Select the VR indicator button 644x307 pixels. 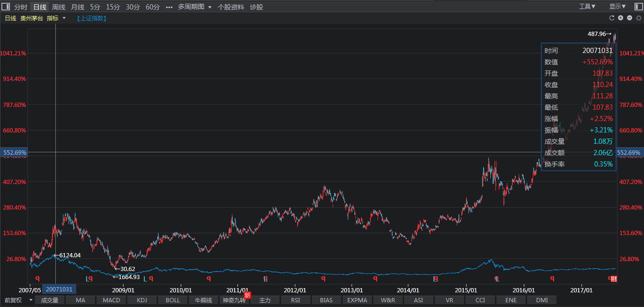point(450,300)
